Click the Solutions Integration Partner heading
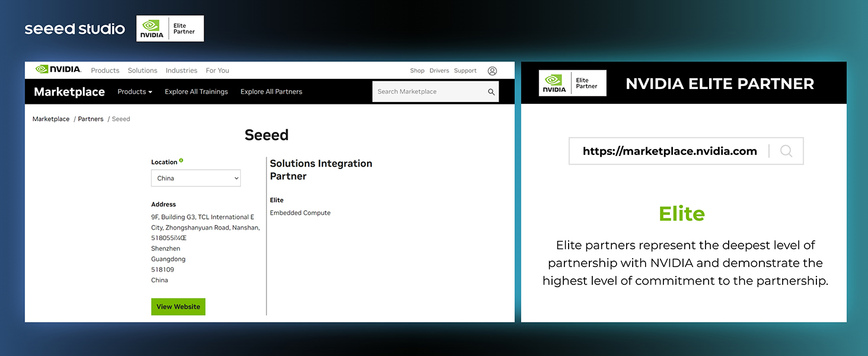The width and height of the screenshot is (868, 356). click(x=321, y=170)
